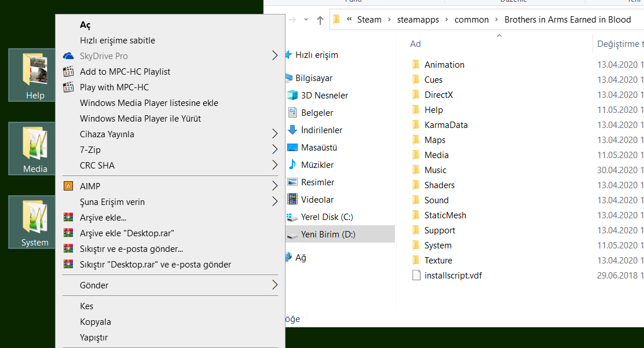Click the installscript.vdf file icon
Viewport: 644px width, 348px height.
coord(416,275)
